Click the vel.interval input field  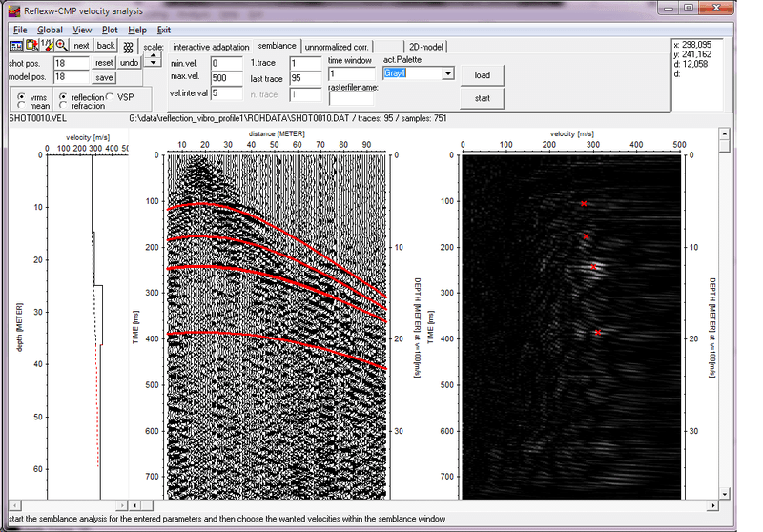(226, 92)
